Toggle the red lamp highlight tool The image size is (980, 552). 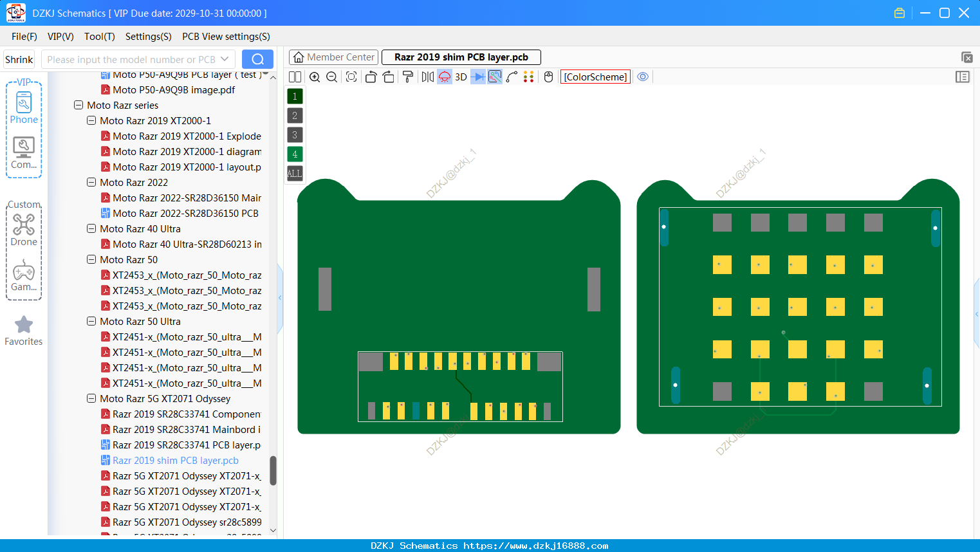(445, 77)
